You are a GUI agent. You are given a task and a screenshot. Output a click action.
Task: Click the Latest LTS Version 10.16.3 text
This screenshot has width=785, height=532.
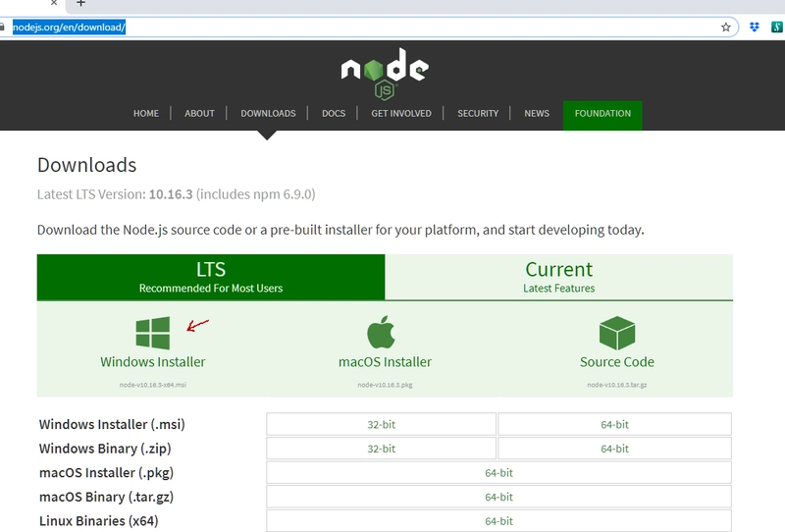click(x=177, y=194)
